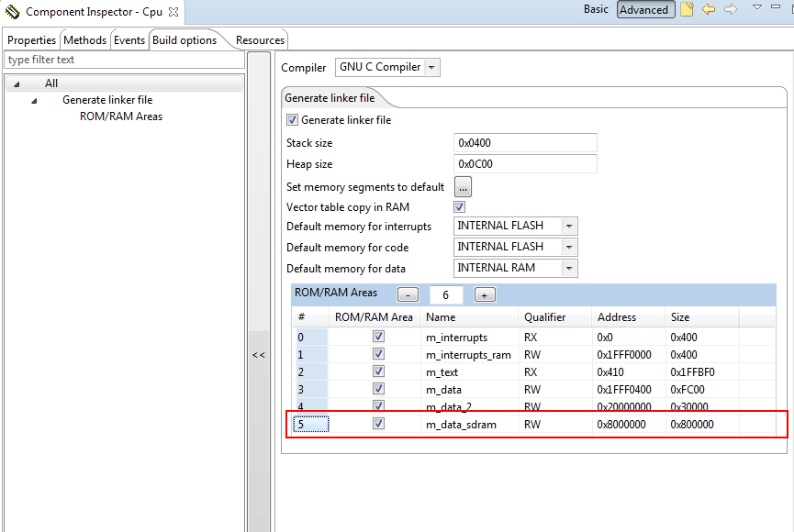This screenshot has height=532, width=794.
Task: Toggle m_text area checkbox
Action: [x=378, y=371]
